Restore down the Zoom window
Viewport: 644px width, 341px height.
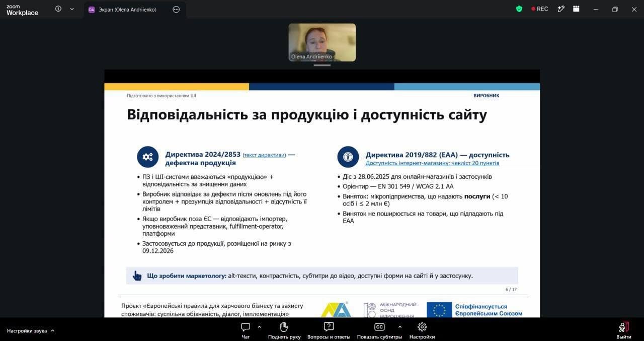(x=615, y=9)
